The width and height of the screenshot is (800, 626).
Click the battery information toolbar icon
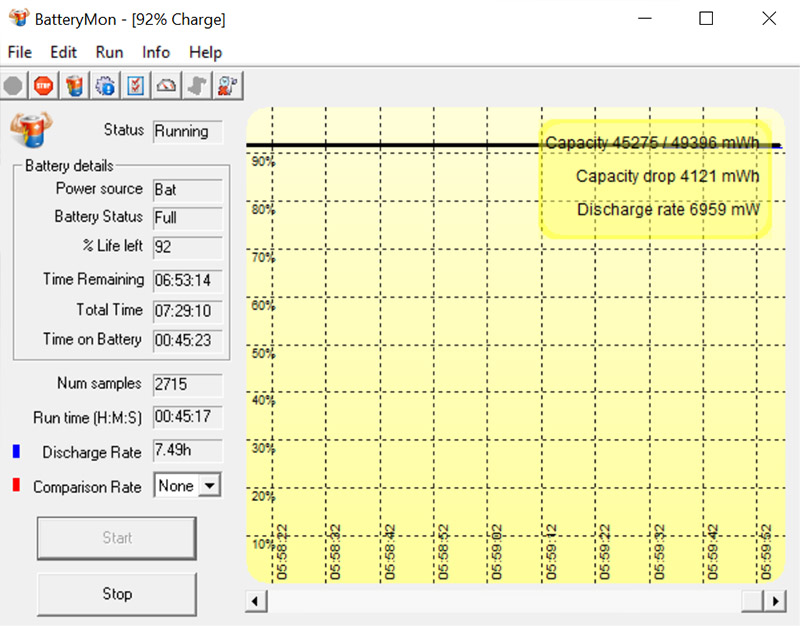(x=74, y=86)
